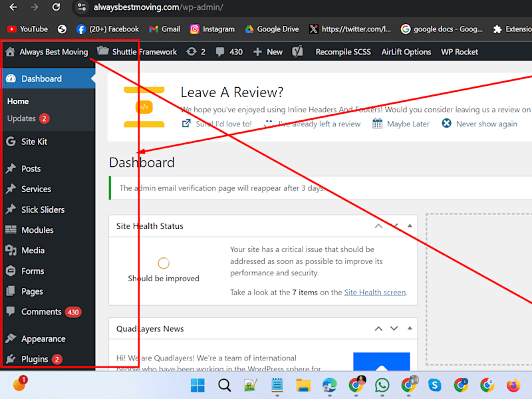Open Always Best Moving site home icon
The height and width of the screenshot is (399, 532).
[10, 52]
